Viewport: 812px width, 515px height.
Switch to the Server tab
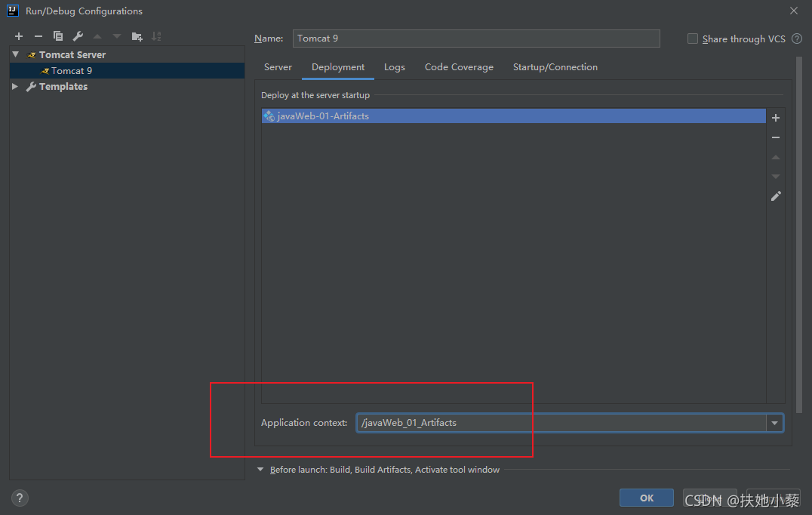[x=278, y=67]
